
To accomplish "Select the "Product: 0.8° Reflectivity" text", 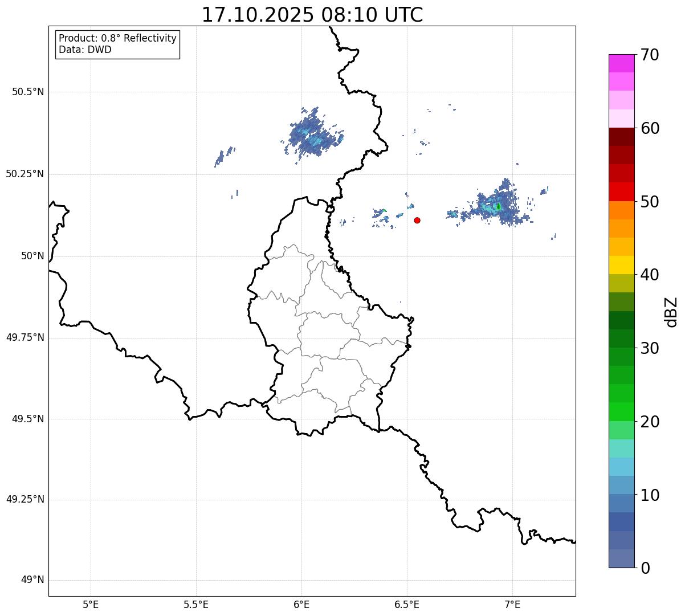I will pyautogui.click(x=118, y=38).
